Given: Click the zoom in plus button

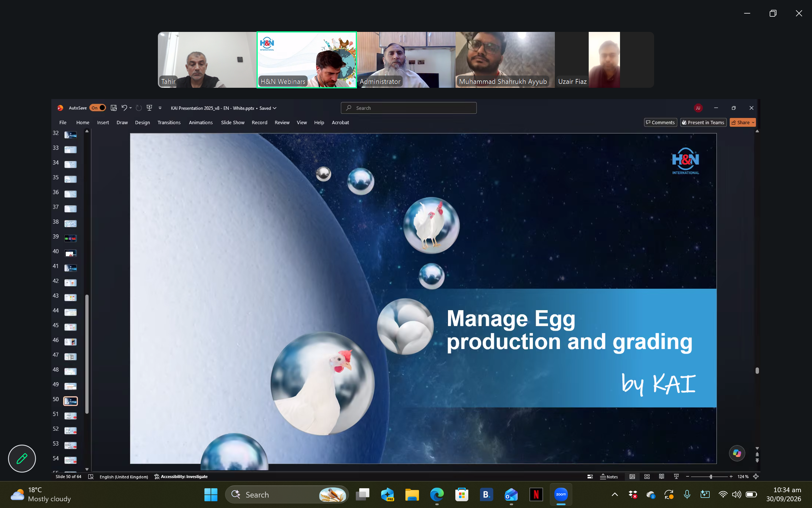Looking at the screenshot, I should pos(731,476).
